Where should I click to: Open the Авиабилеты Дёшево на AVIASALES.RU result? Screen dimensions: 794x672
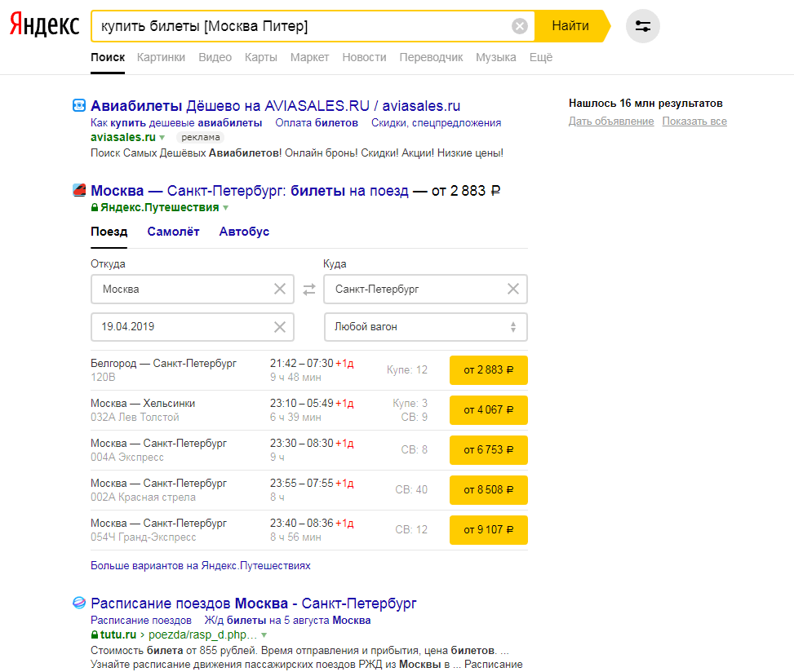pyautogui.click(x=276, y=106)
